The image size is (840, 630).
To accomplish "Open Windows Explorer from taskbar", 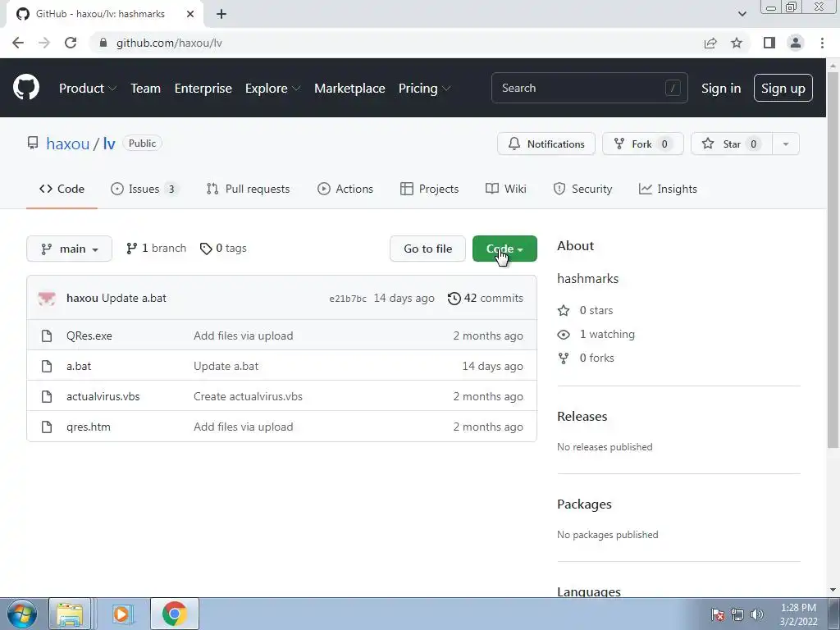I will pos(70,614).
